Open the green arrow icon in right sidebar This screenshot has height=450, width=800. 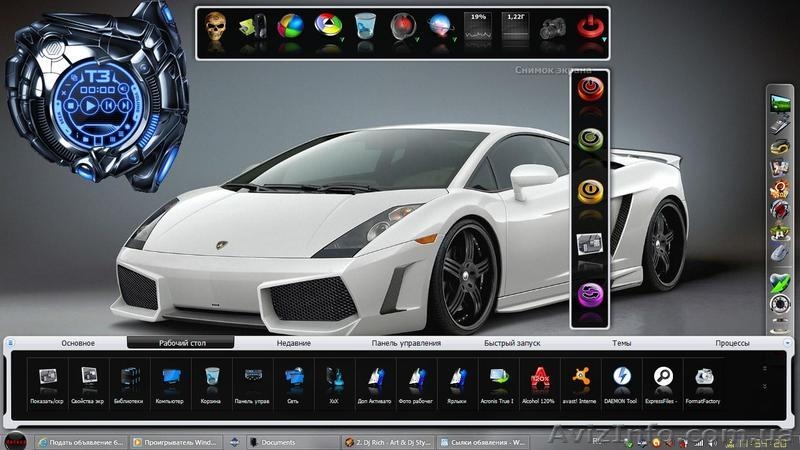coord(780,282)
